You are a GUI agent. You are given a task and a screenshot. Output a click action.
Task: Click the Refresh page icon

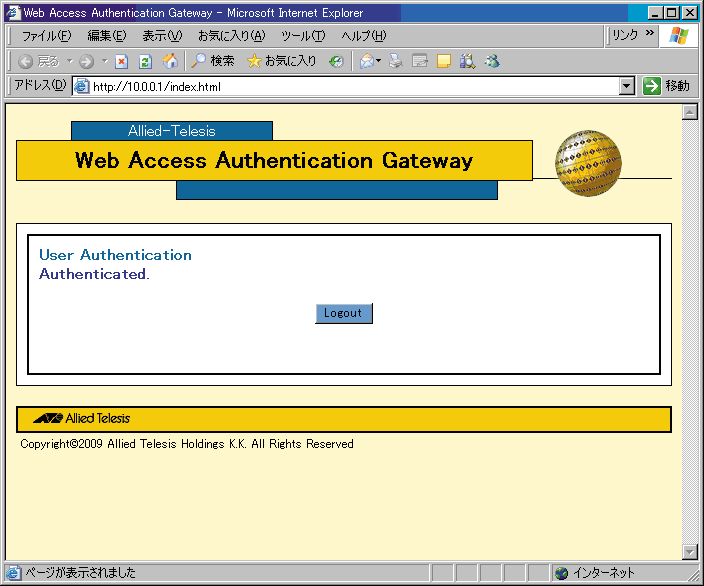point(145,61)
